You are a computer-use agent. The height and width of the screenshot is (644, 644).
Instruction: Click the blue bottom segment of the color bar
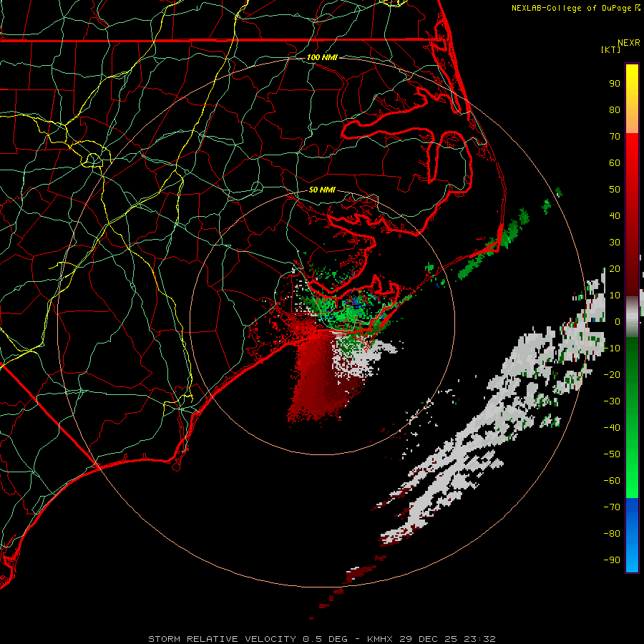pos(632,535)
